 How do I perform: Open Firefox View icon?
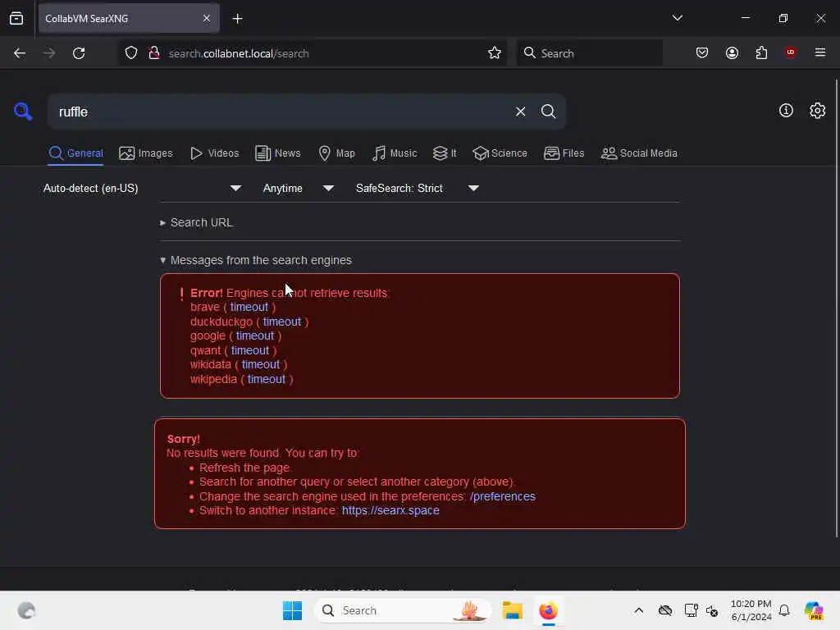coord(16,19)
